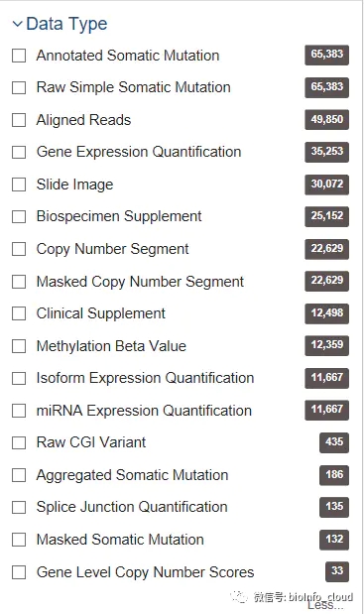Check Masked Copy Number Segment box
The width and height of the screenshot is (364, 614).
(x=19, y=282)
